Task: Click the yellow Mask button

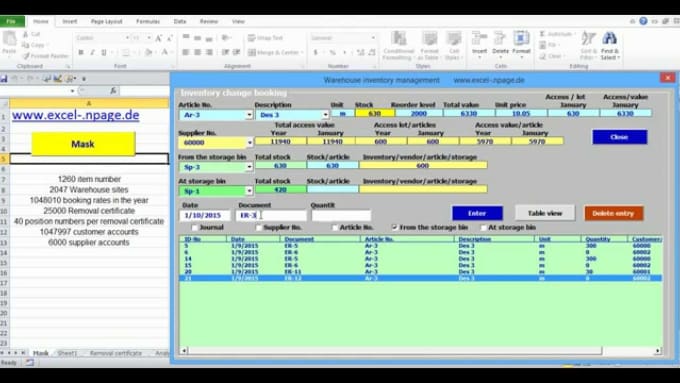Action: click(83, 144)
